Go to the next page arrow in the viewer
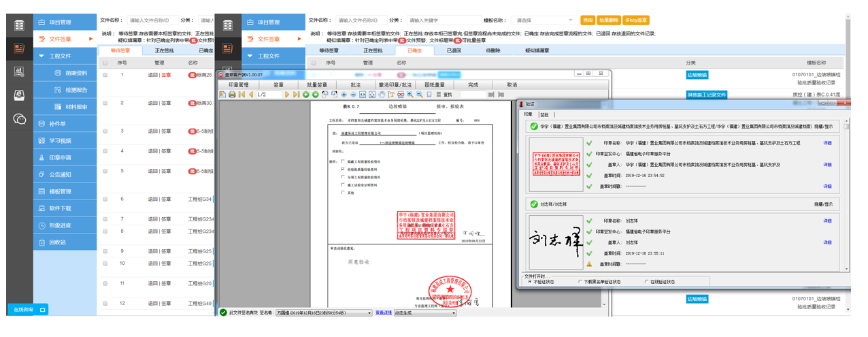The height and width of the screenshot is (337, 868). pyautogui.click(x=287, y=95)
